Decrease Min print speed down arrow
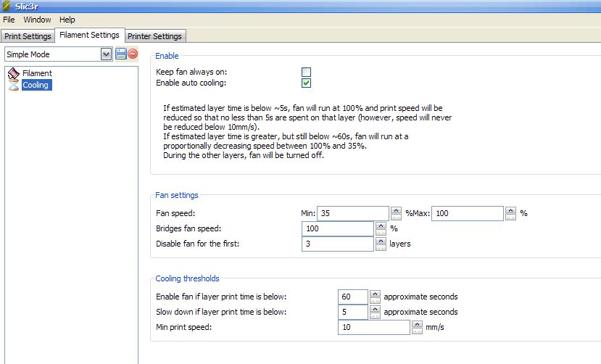The image size is (601, 364). (x=417, y=331)
